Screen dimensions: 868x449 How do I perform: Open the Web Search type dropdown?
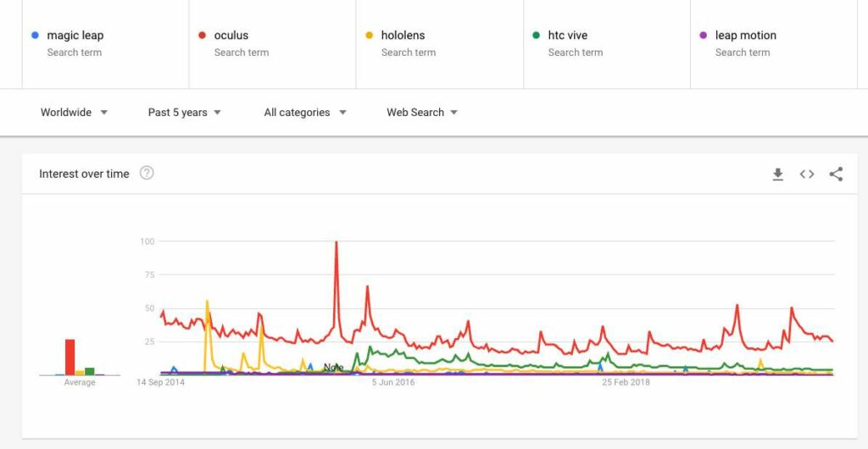[x=422, y=112]
